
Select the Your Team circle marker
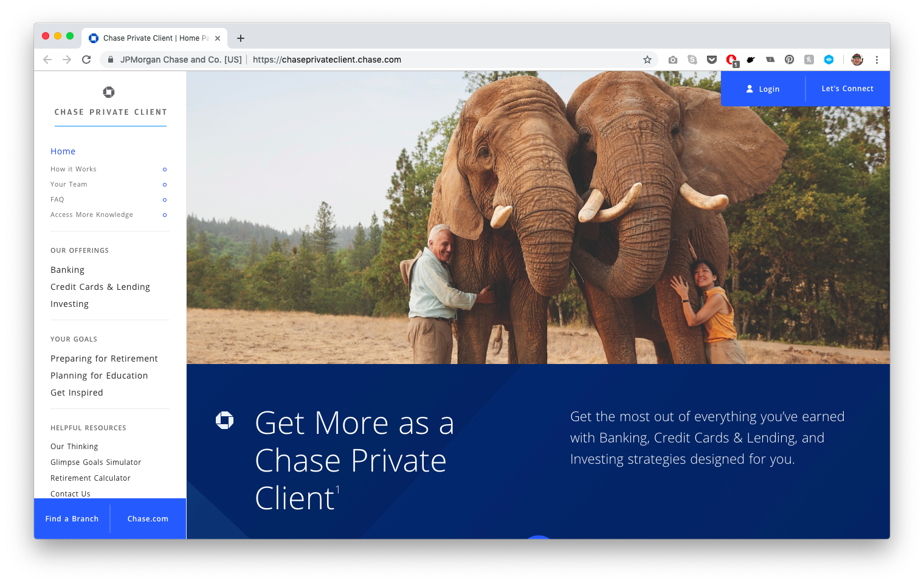pyautogui.click(x=165, y=185)
